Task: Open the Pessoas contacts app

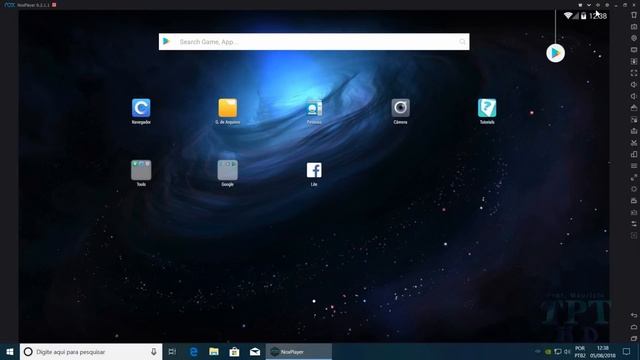Action: [x=314, y=108]
